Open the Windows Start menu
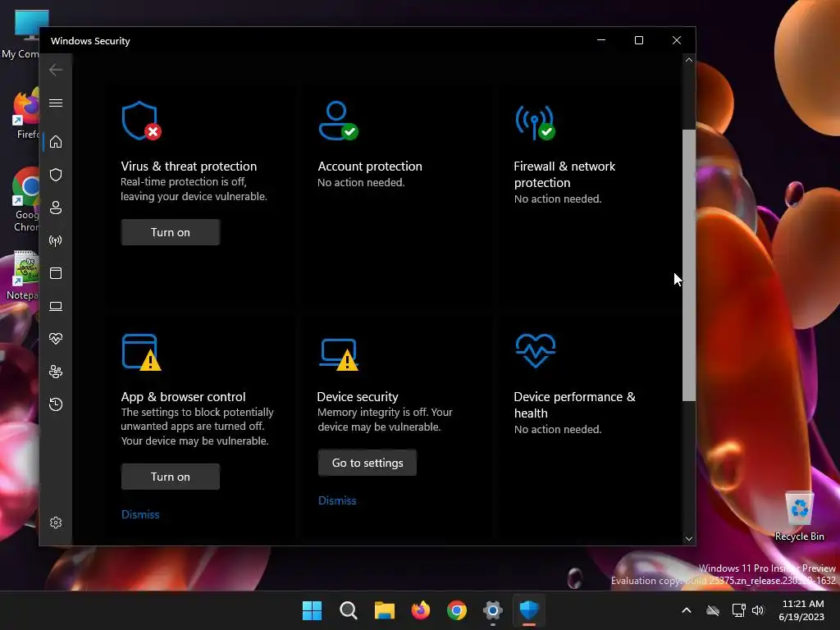 pyautogui.click(x=312, y=610)
